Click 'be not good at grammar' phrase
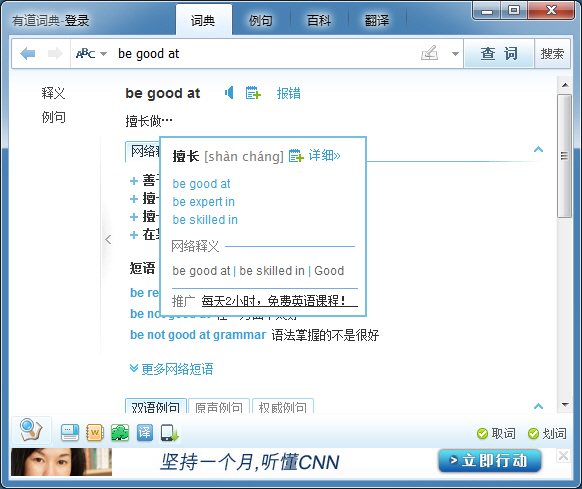The height and width of the screenshot is (489, 582). pos(198,335)
